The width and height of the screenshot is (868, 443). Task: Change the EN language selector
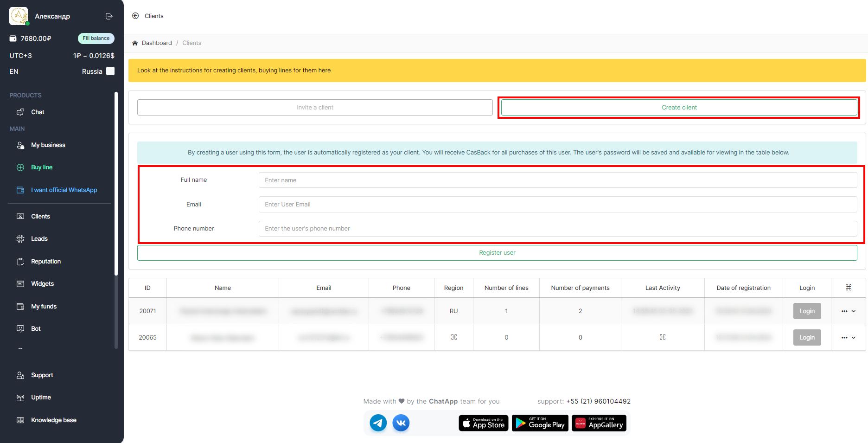click(14, 71)
